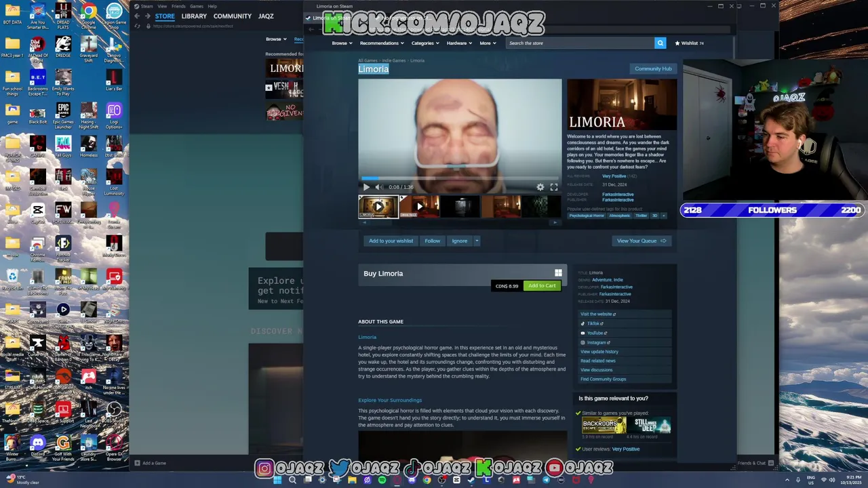Open the Friends menu in Steam
Viewport: 868px width, 488px height.
[178, 6]
